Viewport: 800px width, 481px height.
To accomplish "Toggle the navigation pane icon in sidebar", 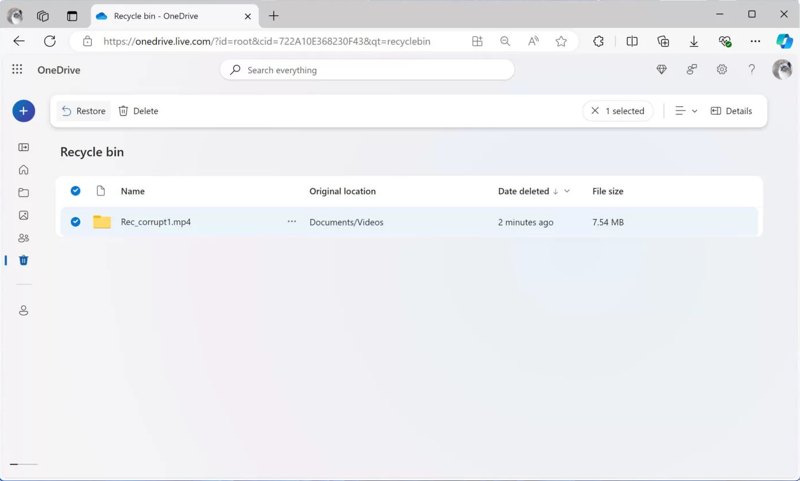I will [x=23, y=147].
